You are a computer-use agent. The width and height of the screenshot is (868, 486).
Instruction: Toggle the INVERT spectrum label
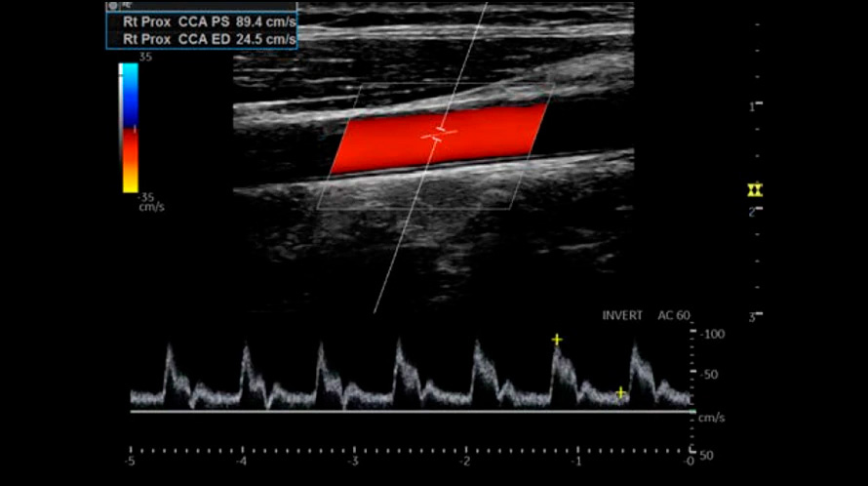coord(622,315)
